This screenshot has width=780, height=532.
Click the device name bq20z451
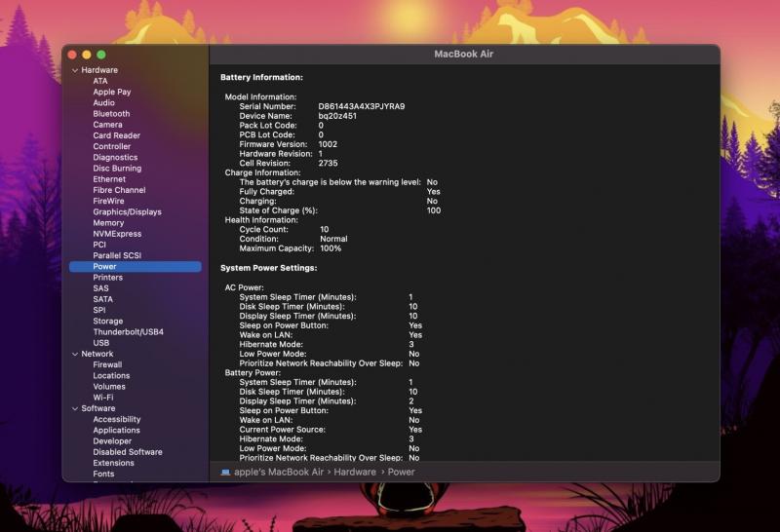(337, 116)
